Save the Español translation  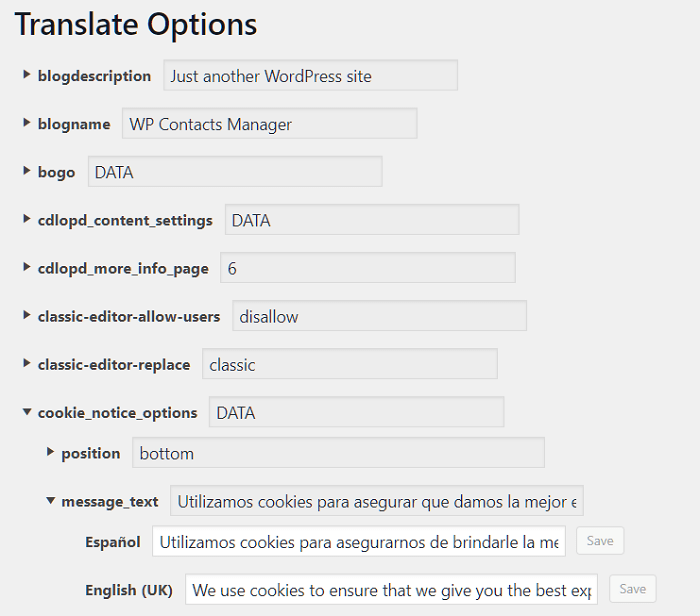(599, 541)
